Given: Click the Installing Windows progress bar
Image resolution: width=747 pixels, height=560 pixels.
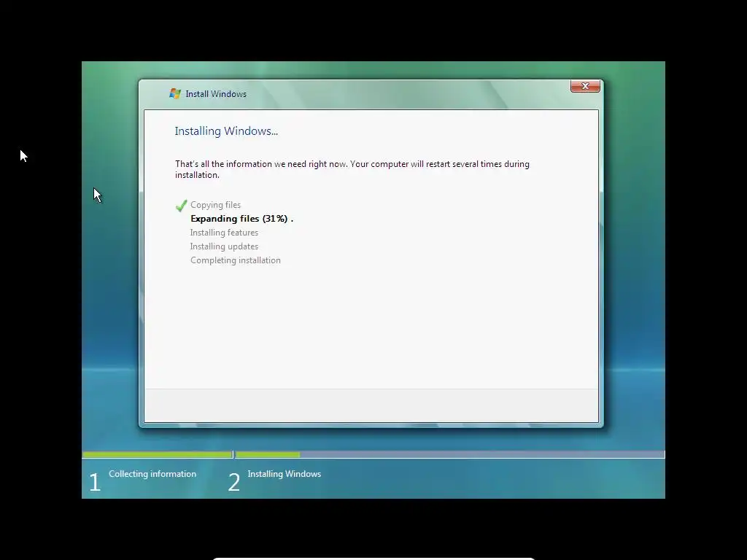Looking at the screenshot, I should coord(449,455).
